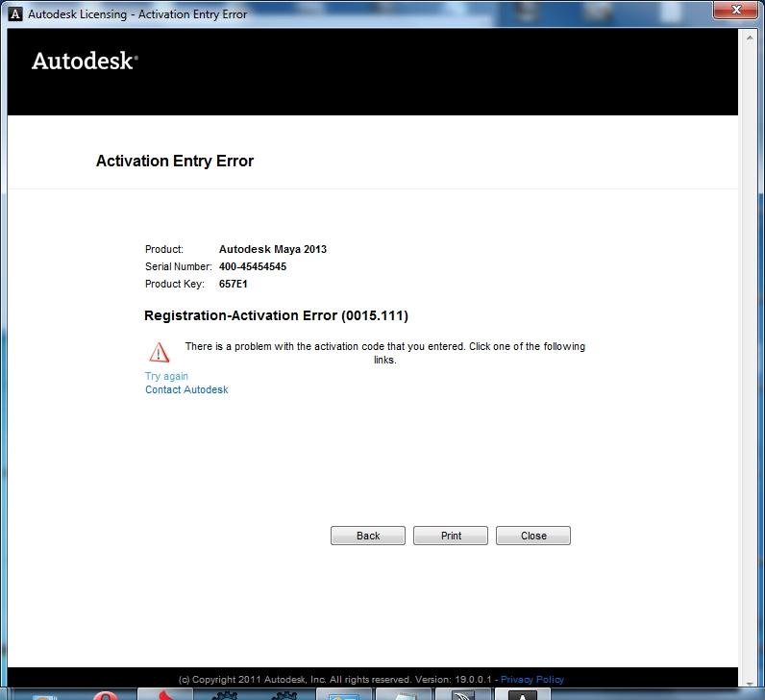Click the scrollbar down arrow
The image size is (765, 700).
(750, 683)
